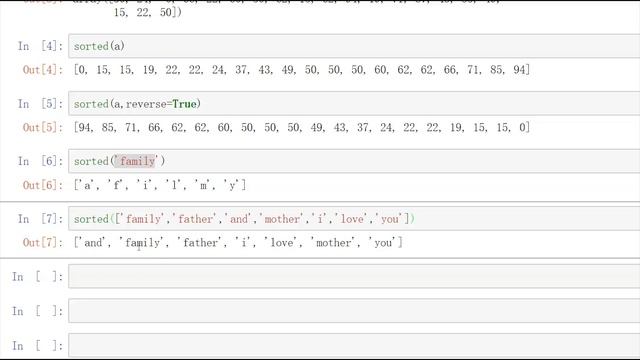640x360 pixels.
Task: Click the sorted(a) code cell
Action: [354, 46]
